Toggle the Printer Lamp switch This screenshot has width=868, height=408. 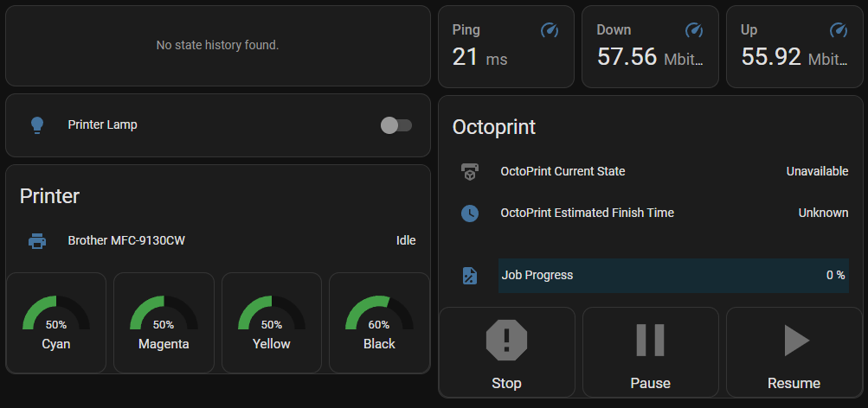point(396,125)
